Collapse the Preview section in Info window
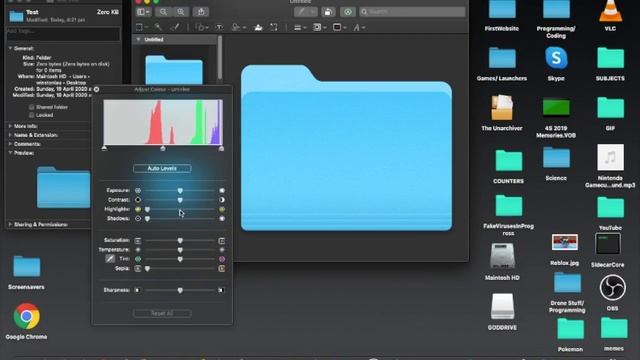 point(10,153)
